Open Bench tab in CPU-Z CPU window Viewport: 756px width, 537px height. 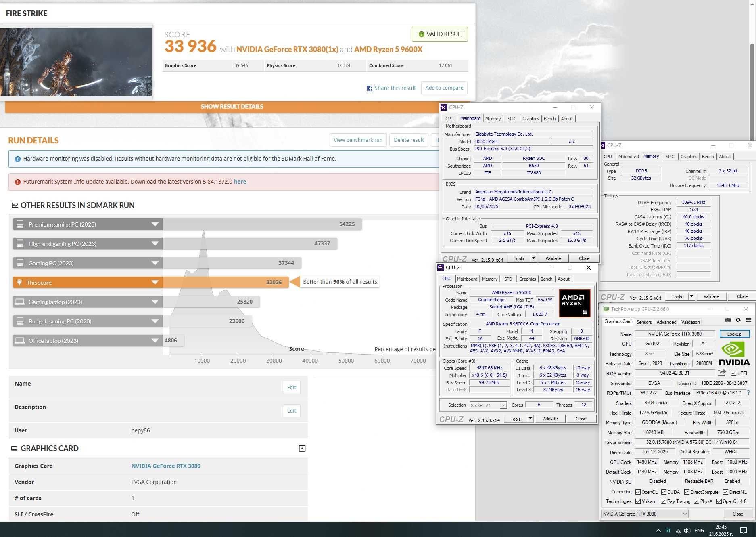pos(546,279)
